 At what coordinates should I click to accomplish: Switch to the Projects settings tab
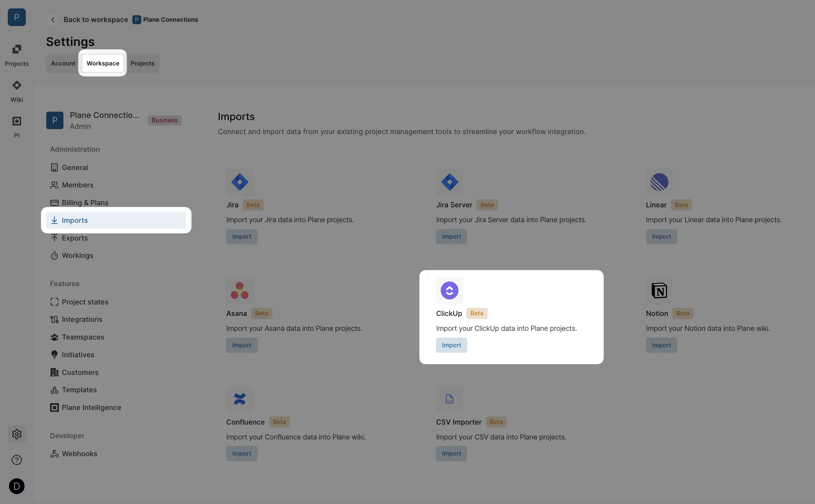click(x=143, y=63)
